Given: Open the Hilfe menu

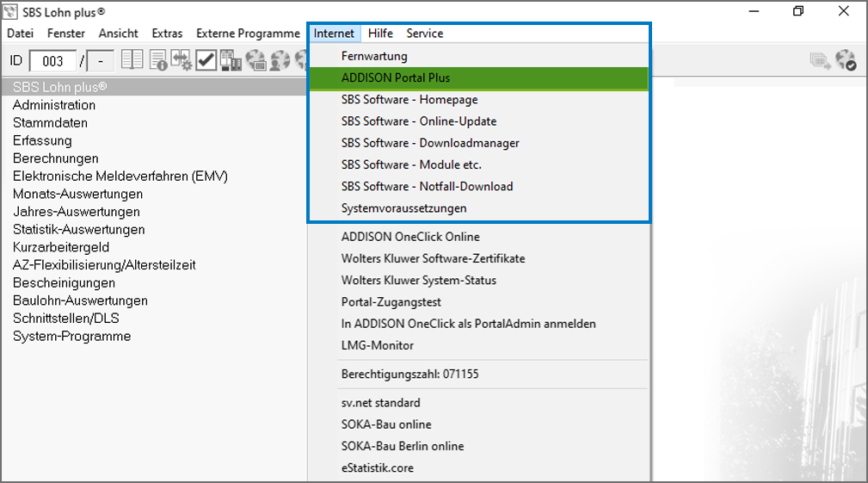Looking at the screenshot, I should (x=380, y=34).
